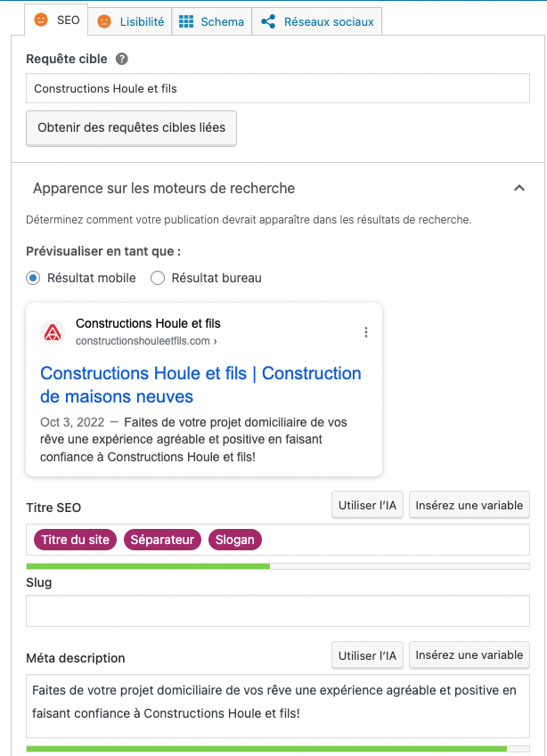Click the Séparateur variable tag
547x756 pixels.
coord(162,540)
